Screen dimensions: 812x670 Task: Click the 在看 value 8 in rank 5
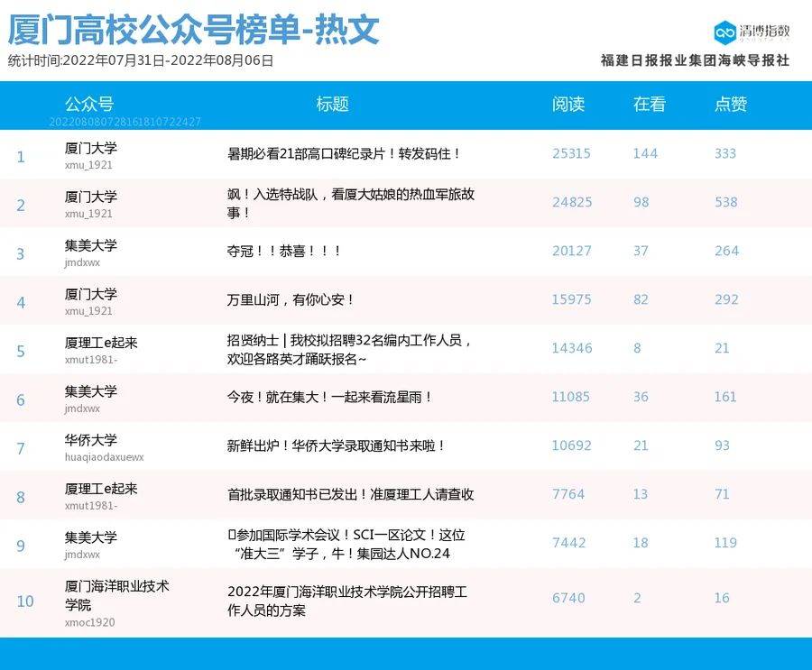click(637, 348)
